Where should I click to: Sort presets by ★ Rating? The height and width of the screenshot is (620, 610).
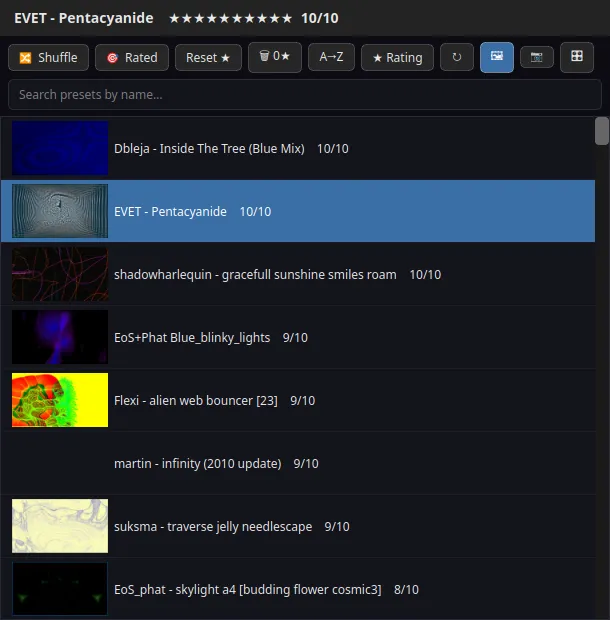397,58
